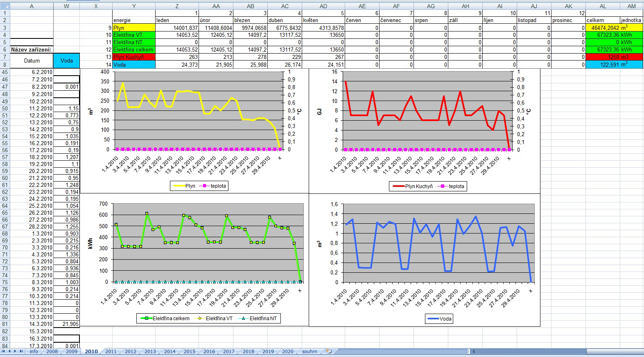This screenshot has width=644, height=357.
Task: Select column AL header
Action: click(x=603, y=6)
